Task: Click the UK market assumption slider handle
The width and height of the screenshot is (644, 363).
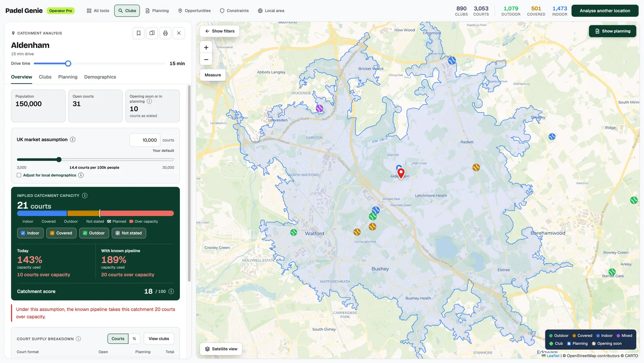Action: (59, 160)
